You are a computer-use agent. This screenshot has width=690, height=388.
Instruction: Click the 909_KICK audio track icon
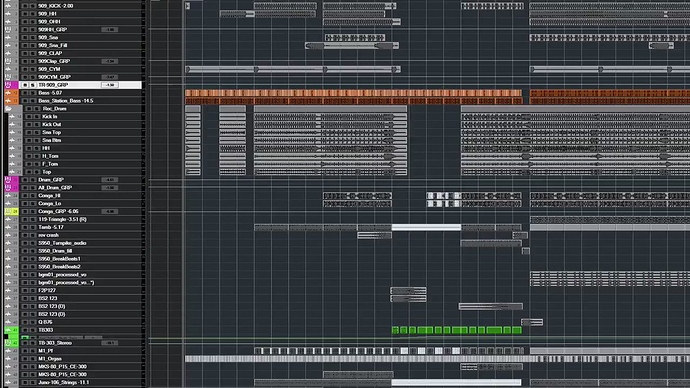(x=8, y=6)
